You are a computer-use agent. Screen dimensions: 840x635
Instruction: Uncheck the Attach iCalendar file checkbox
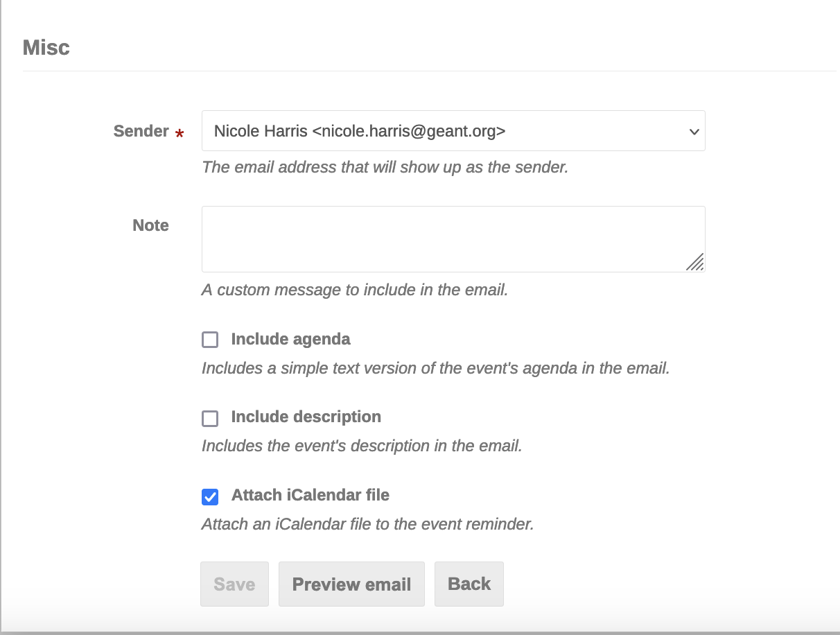[x=210, y=496]
